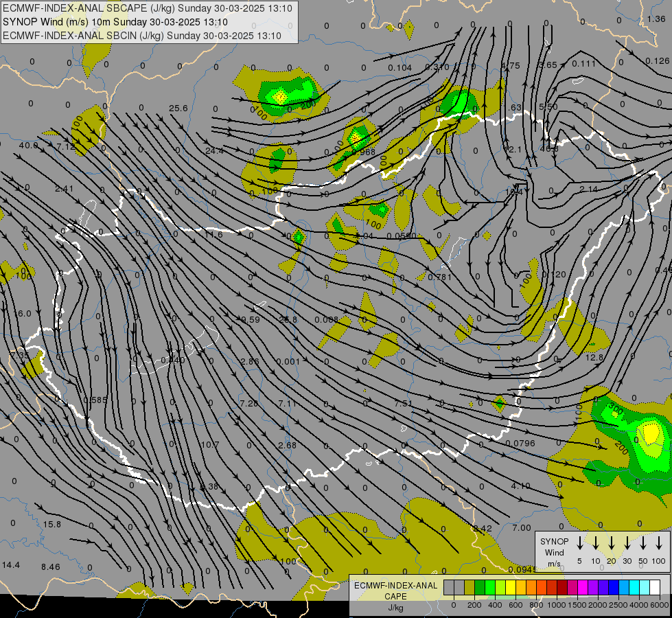This screenshot has height=618, width=672.
Task: Click the map value '8.46'
Action: pos(51,567)
